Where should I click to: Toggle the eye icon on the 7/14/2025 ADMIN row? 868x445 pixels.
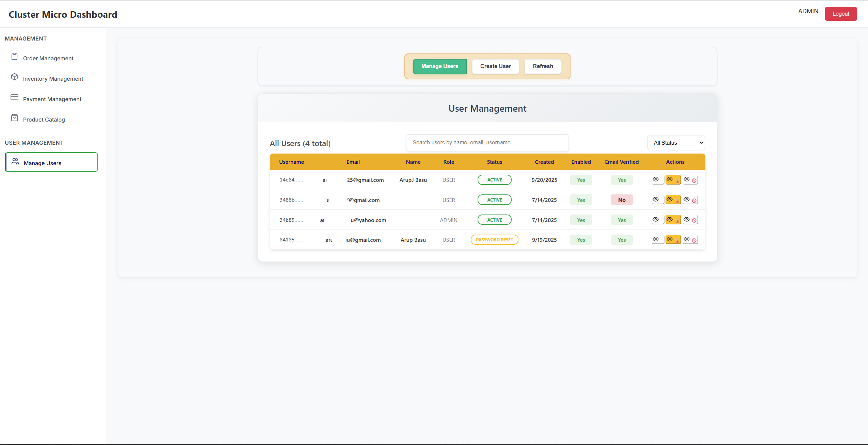click(656, 220)
